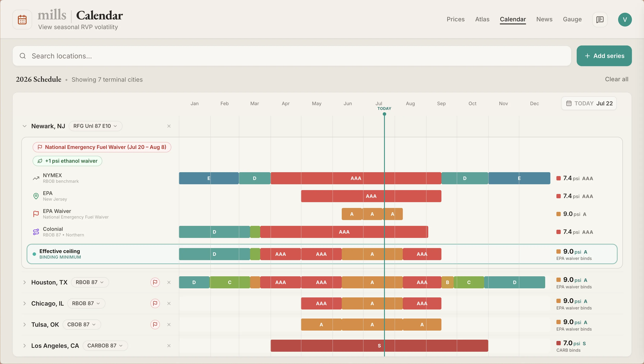Click NYMEX's first blue E segment
This screenshot has width=644, height=364.
(209, 178)
